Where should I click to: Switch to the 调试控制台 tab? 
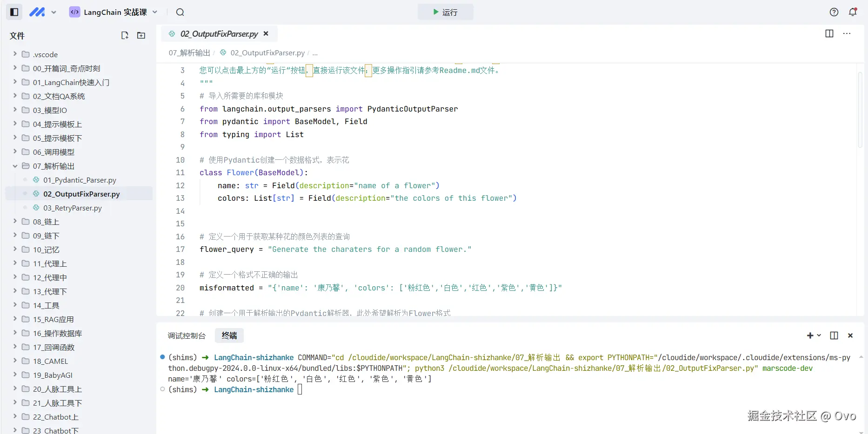187,335
